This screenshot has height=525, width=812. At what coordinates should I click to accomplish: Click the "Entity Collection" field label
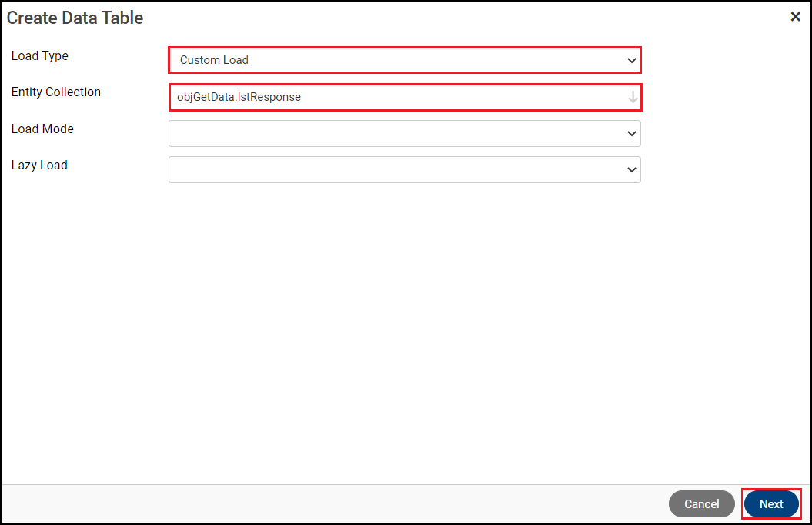56,92
